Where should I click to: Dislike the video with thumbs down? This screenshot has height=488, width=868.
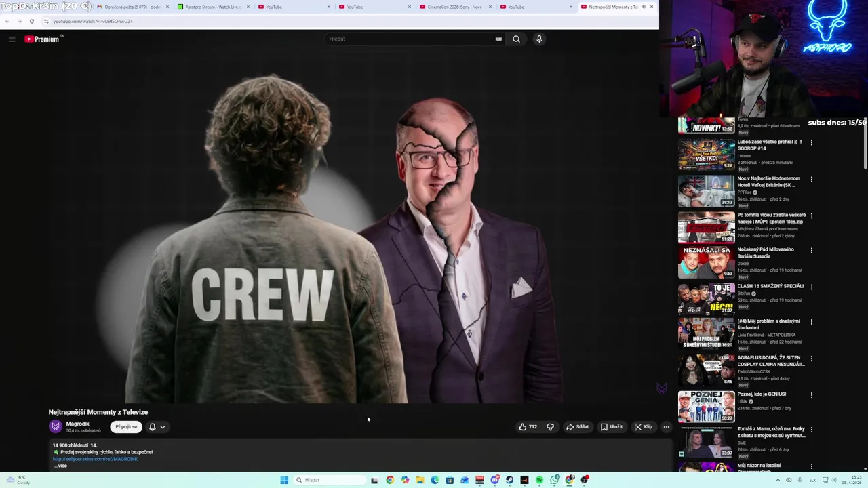tap(550, 427)
